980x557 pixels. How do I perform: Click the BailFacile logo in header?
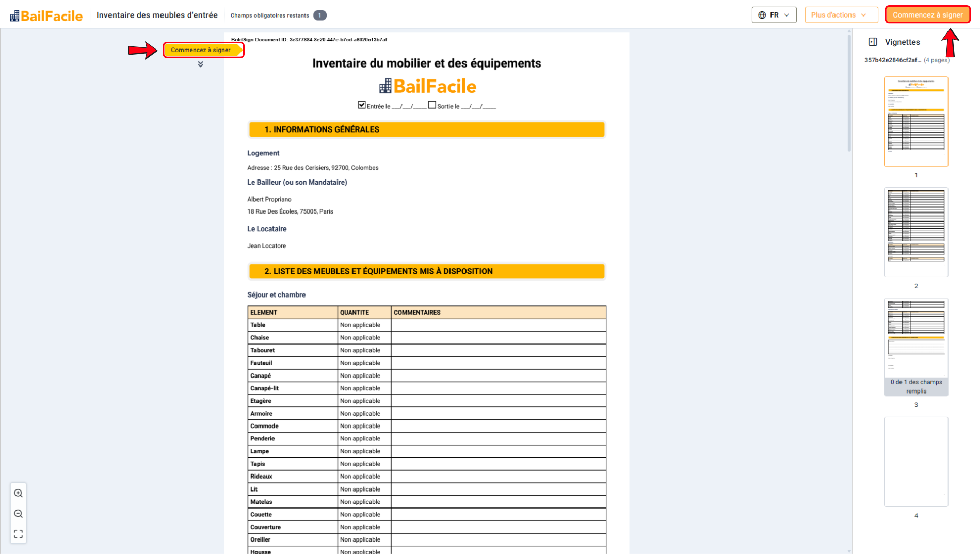click(x=46, y=15)
